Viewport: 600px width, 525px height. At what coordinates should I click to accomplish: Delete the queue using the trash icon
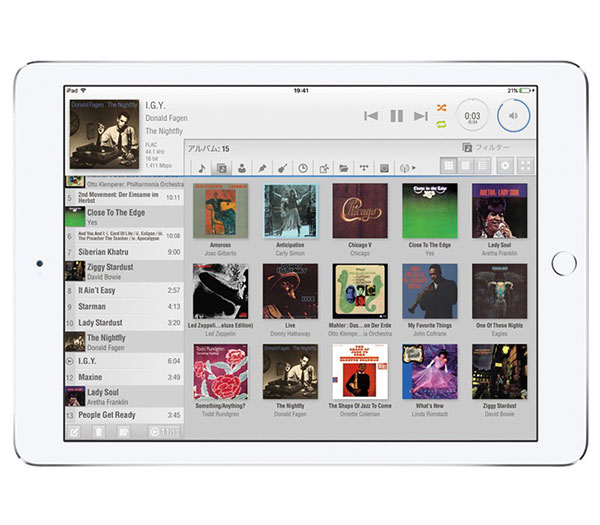99,432
